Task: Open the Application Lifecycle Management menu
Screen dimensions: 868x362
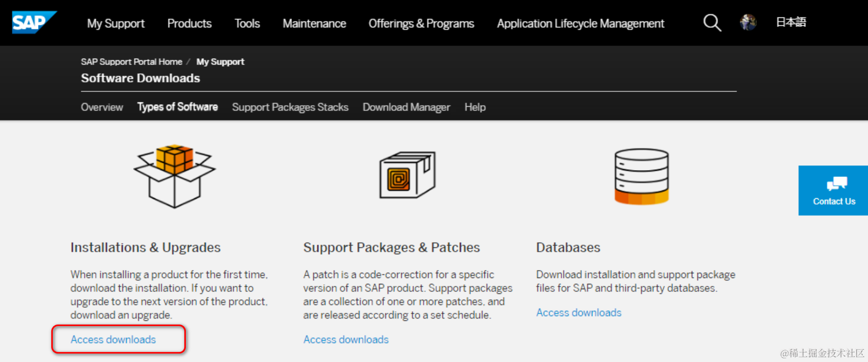Action: (x=580, y=23)
